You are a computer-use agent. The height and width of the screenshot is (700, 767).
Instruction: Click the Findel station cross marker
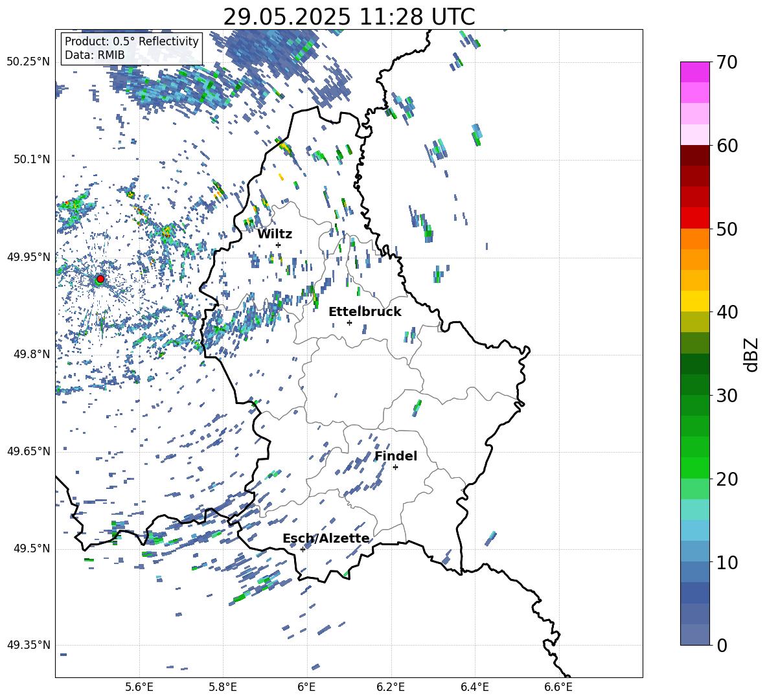tap(395, 468)
